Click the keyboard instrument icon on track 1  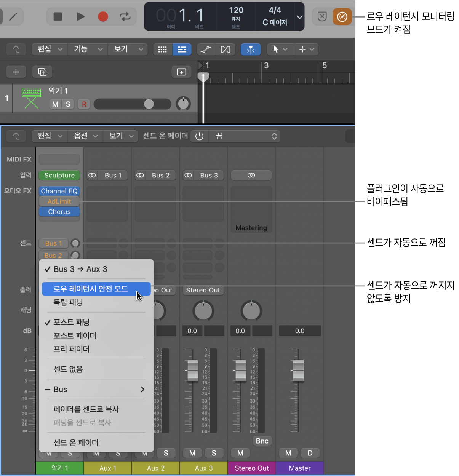[31, 98]
